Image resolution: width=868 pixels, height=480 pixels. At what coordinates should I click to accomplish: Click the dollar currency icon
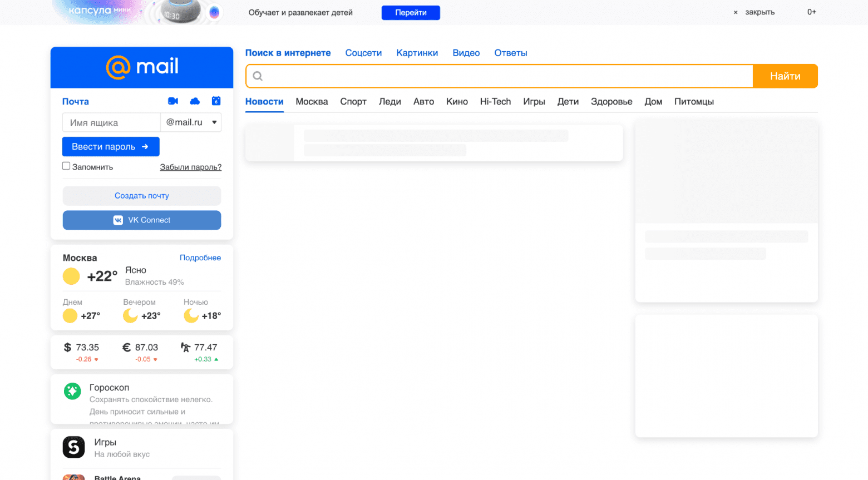coord(68,347)
